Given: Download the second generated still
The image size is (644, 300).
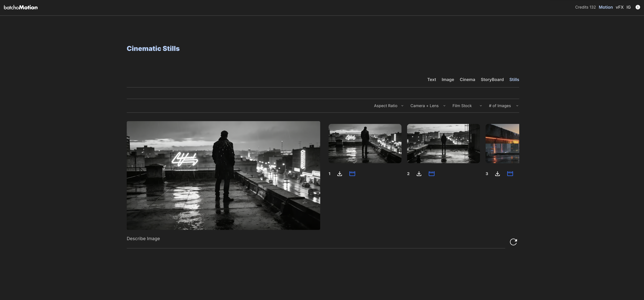Looking at the screenshot, I should click(x=419, y=173).
